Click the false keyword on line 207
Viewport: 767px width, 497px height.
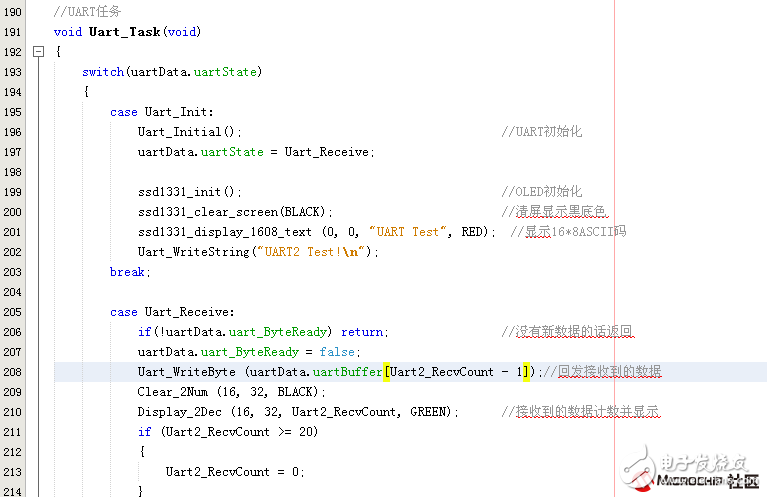338,352
